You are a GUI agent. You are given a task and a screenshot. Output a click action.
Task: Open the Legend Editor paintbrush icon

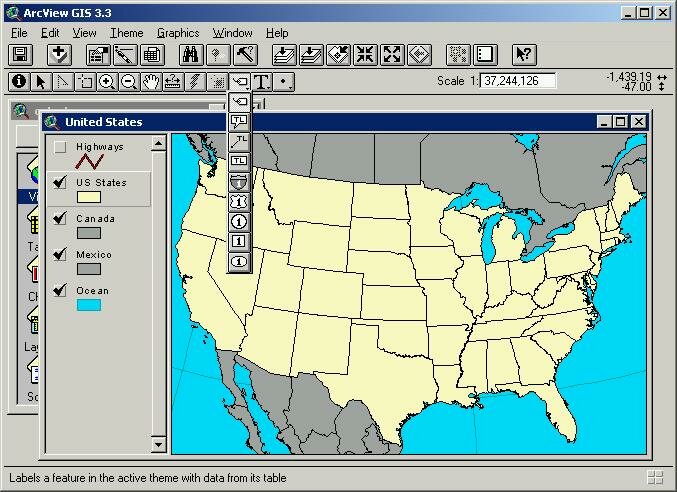click(125, 55)
